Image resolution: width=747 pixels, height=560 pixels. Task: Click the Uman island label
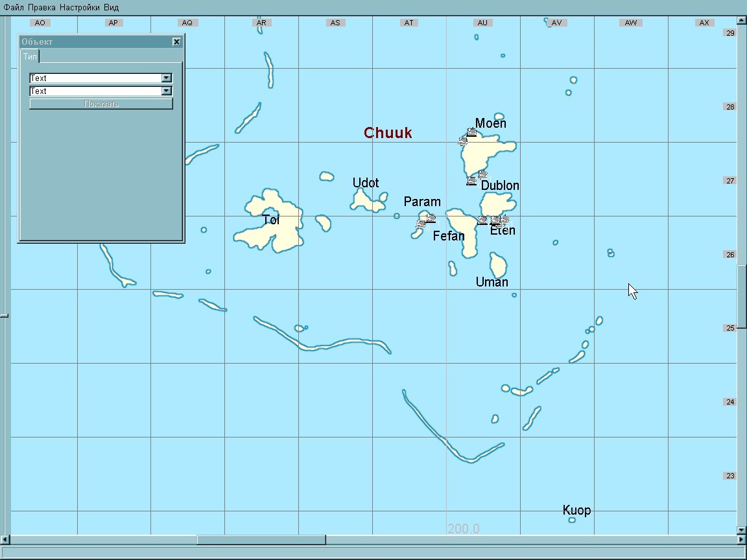492,282
